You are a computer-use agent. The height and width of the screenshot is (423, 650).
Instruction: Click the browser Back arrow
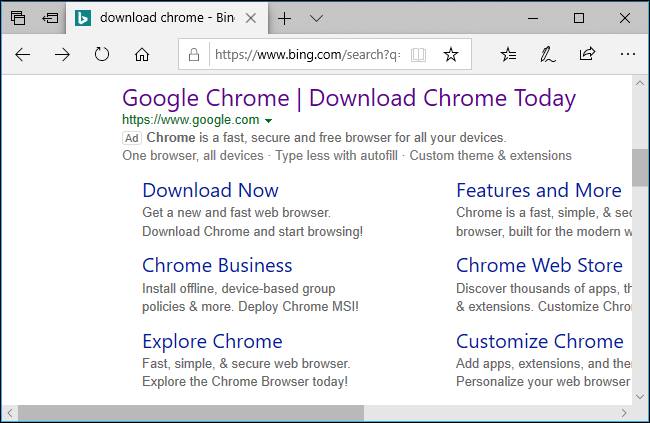pyautogui.click(x=23, y=55)
